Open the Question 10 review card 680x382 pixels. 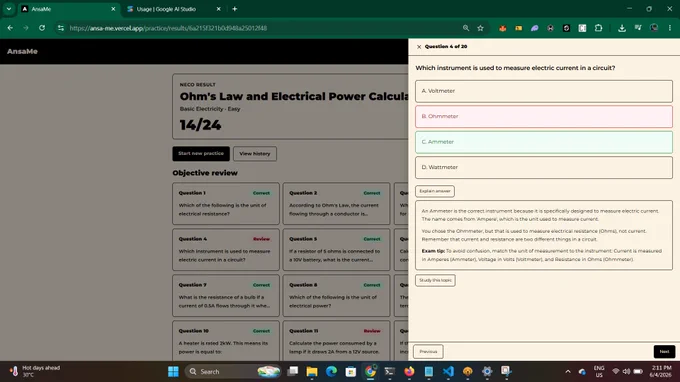226,341
